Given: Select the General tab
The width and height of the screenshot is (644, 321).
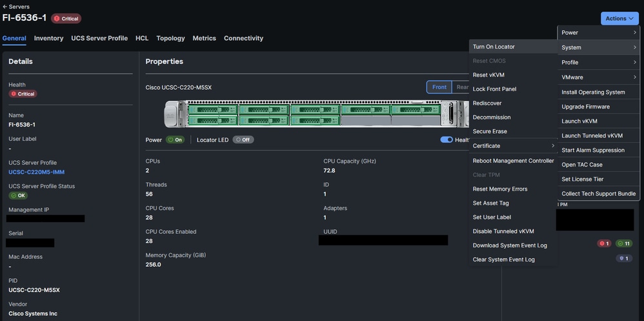Looking at the screenshot, I should [x=14, y=38].
